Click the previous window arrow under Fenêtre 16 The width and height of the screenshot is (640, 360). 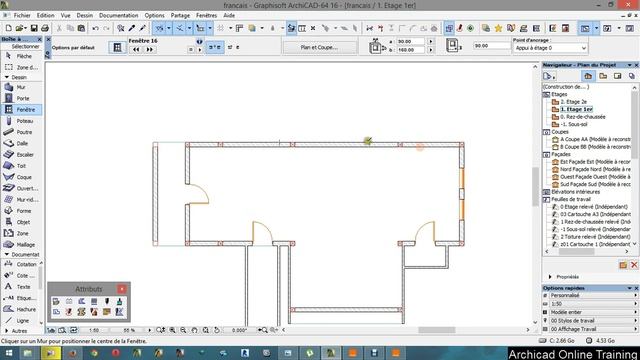point(136,49)
